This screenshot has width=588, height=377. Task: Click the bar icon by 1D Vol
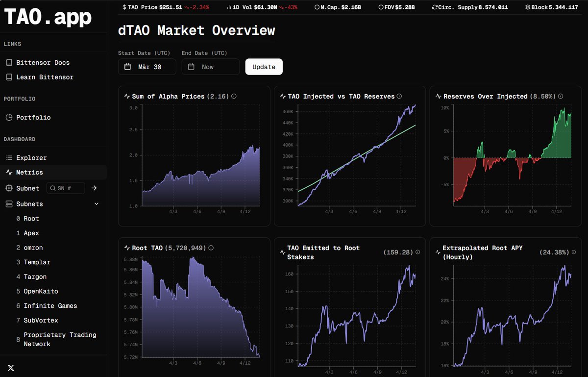click(229, 7)
